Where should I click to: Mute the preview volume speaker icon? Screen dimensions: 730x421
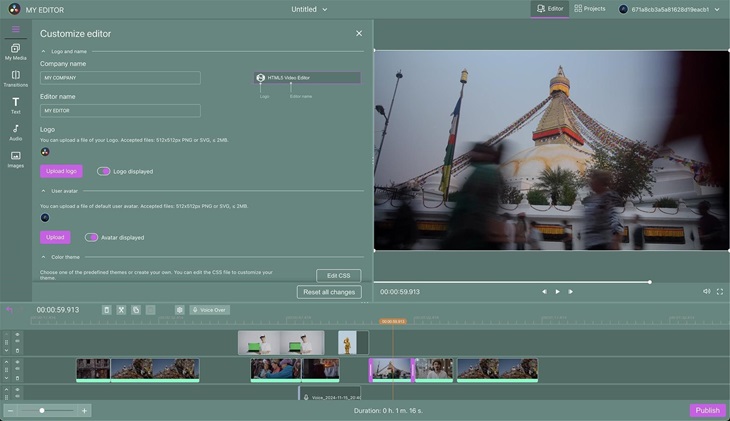(x=706, y=291)
